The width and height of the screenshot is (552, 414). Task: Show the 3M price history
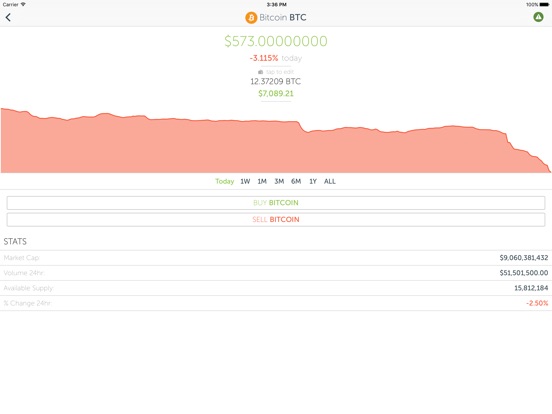[279, 181]
